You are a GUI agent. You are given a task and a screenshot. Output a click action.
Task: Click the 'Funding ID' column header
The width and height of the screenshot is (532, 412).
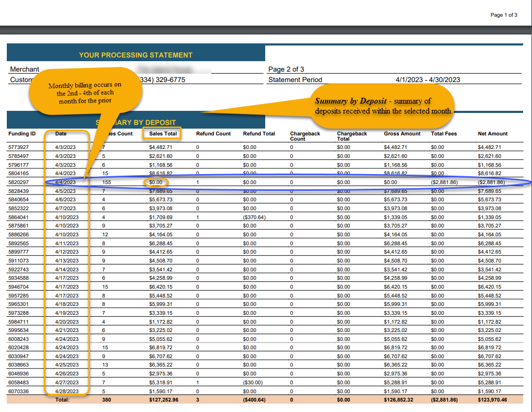(22, 134)
